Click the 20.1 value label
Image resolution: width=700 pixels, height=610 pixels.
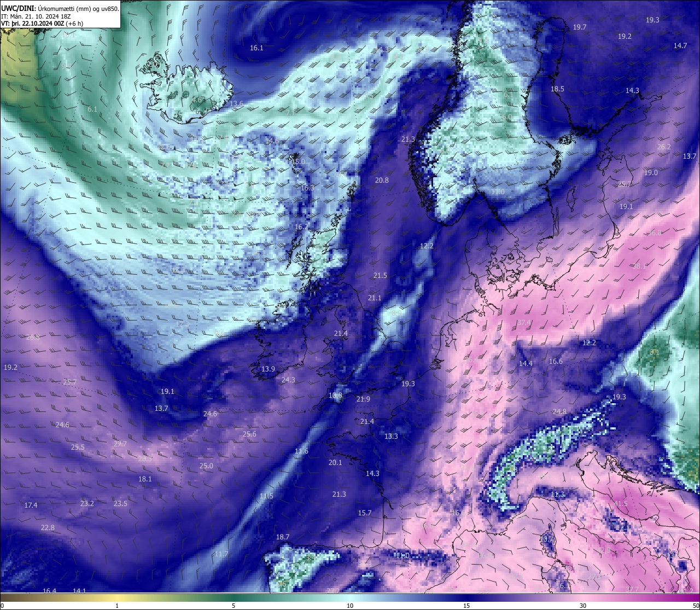tap(335, 462)
